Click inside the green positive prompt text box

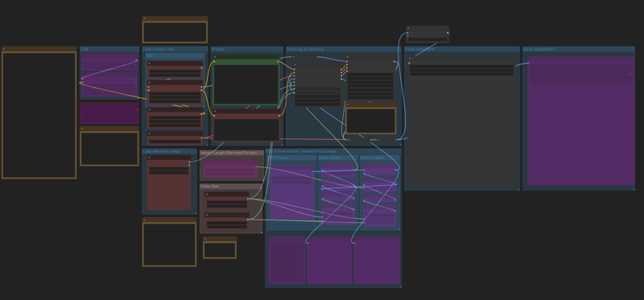(x=246, y=84)
